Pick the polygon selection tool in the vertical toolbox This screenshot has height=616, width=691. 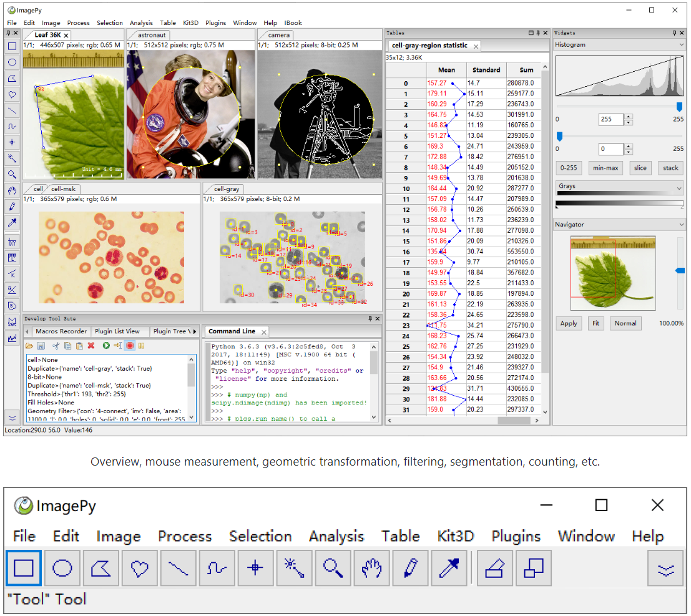[12, 79]
